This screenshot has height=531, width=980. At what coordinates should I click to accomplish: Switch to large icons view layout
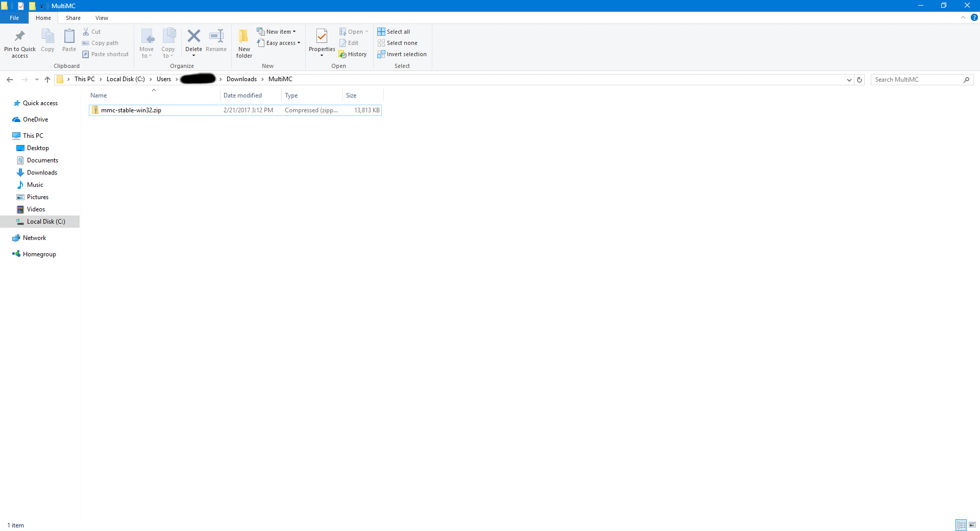pos(972,525)
